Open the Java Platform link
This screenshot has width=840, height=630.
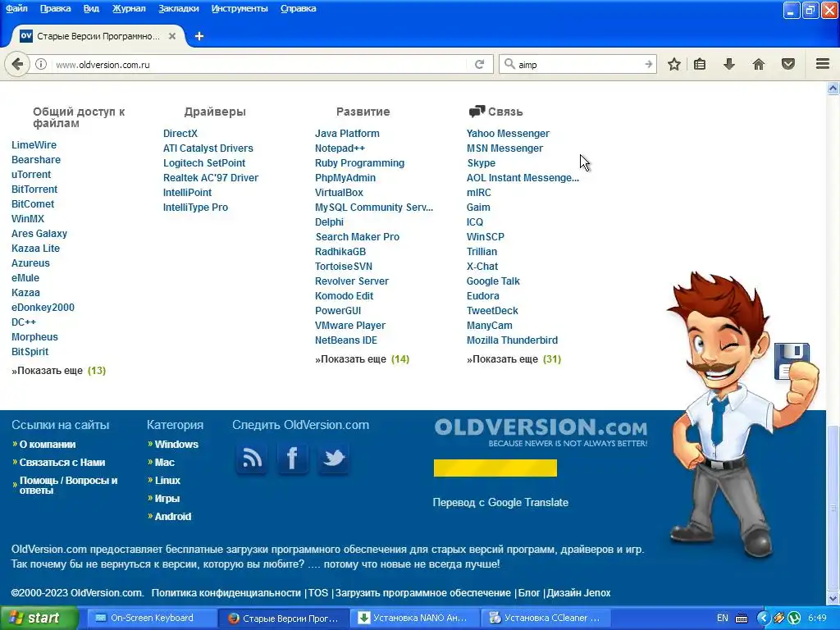pos(347,134)
